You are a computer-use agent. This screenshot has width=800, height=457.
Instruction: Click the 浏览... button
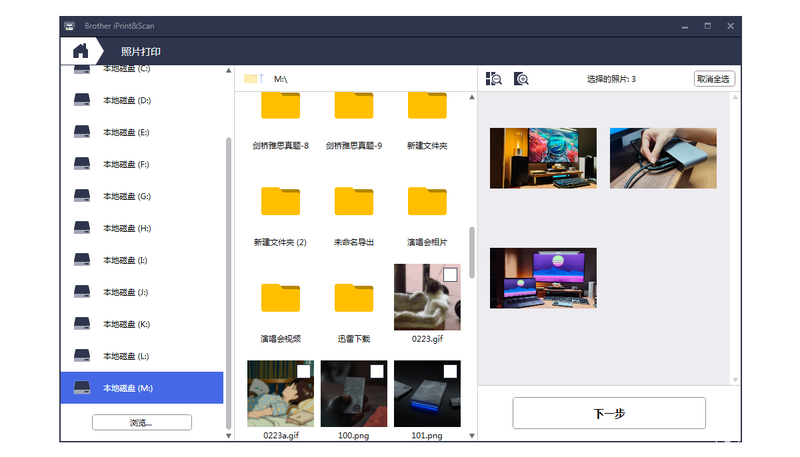click(x=142, y=422)
